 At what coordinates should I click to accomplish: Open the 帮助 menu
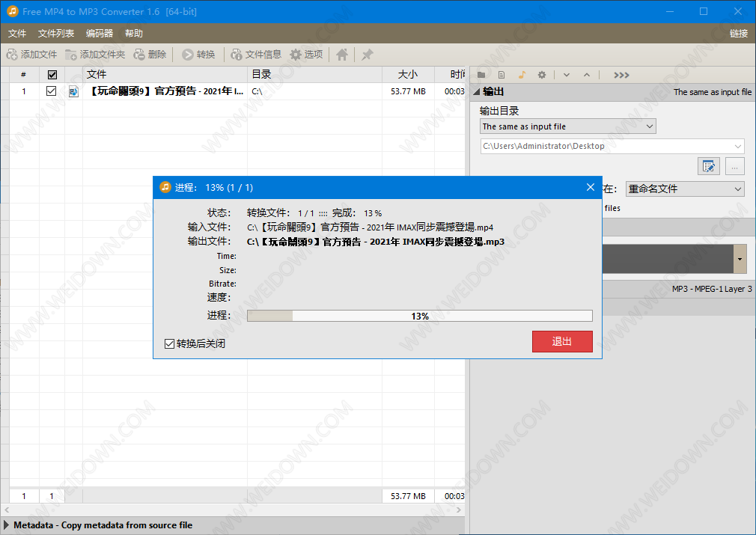coord(133,33)
